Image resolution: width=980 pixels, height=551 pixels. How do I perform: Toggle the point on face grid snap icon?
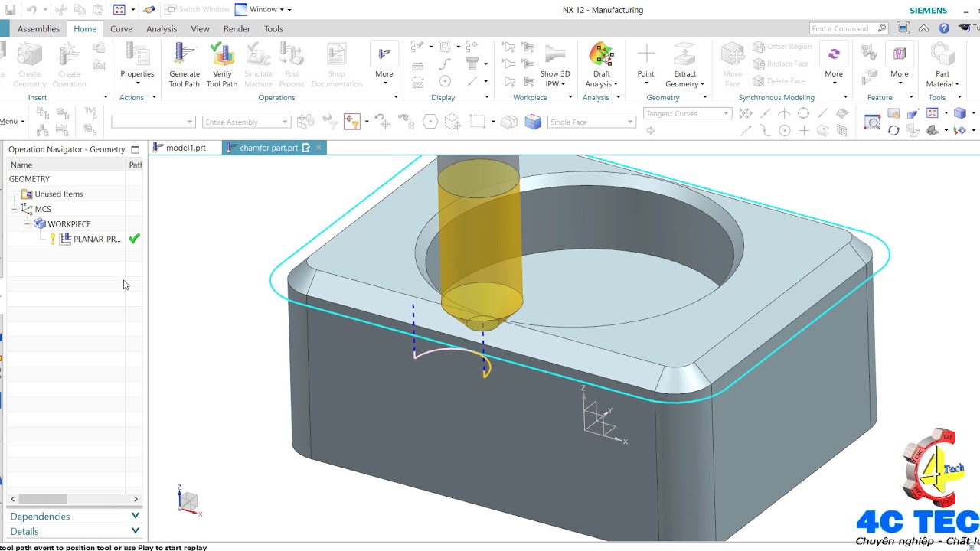(x=842, y=131)
